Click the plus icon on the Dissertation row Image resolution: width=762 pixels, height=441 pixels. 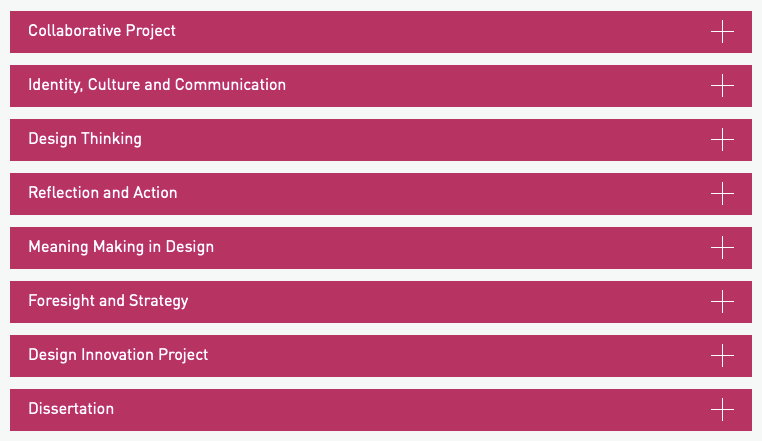tap(721, 410)
